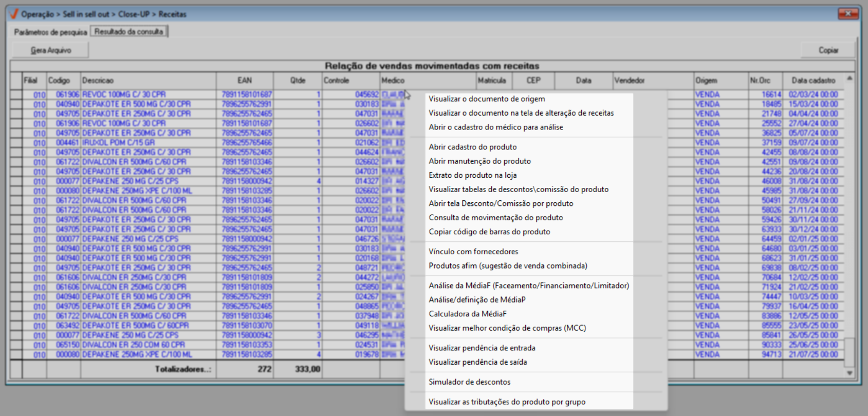Open Vínculo com fornecedores option

coord(473,252)
